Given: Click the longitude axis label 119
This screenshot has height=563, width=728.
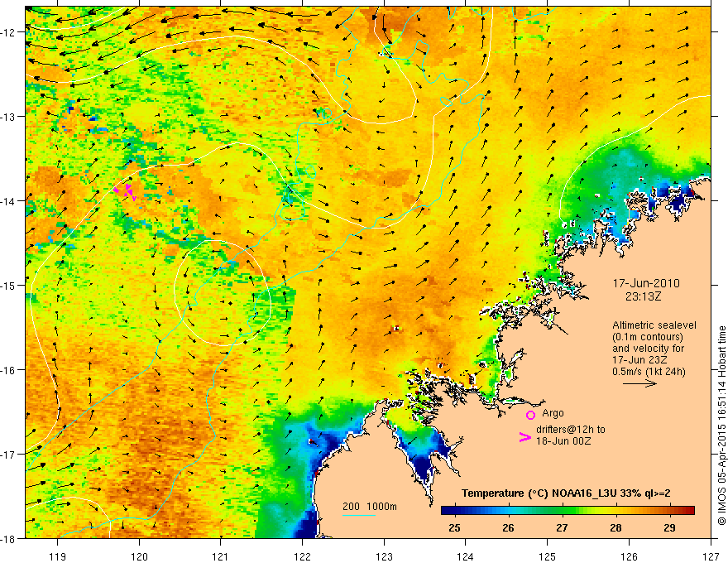Looking at the screenshot, I should (58, 556).
